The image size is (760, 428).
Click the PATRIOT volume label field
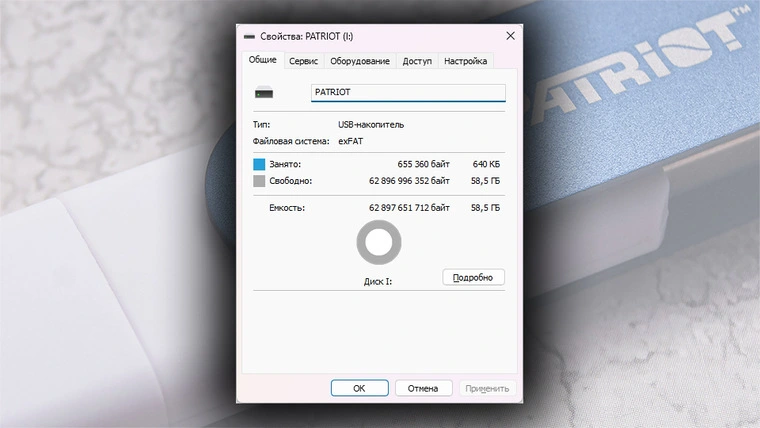click(408, 93)
